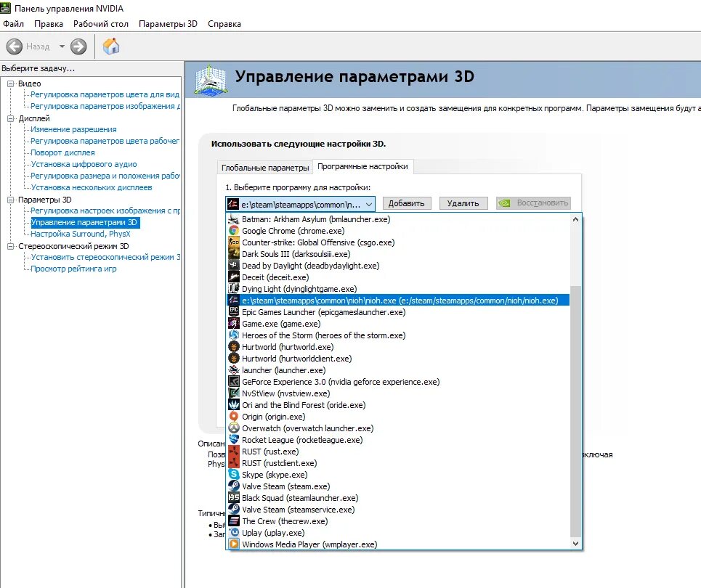
Task: Click the Skype icon in list
Action: 233,475
